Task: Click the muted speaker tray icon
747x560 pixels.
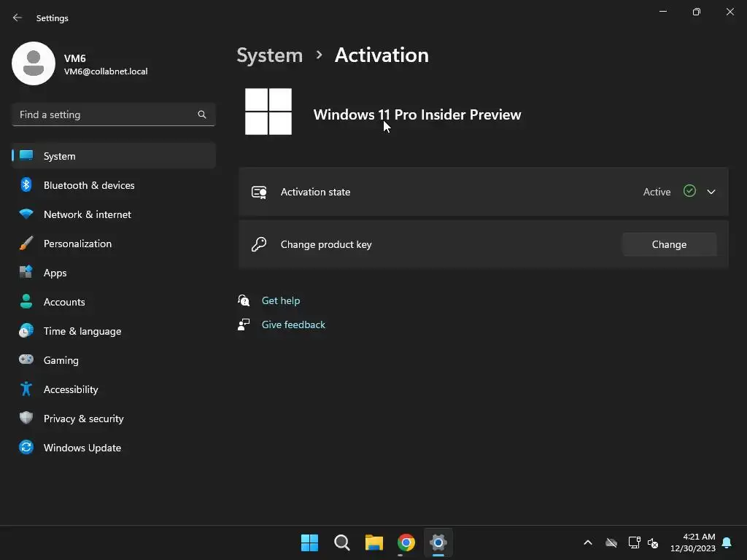Action: 653,542
